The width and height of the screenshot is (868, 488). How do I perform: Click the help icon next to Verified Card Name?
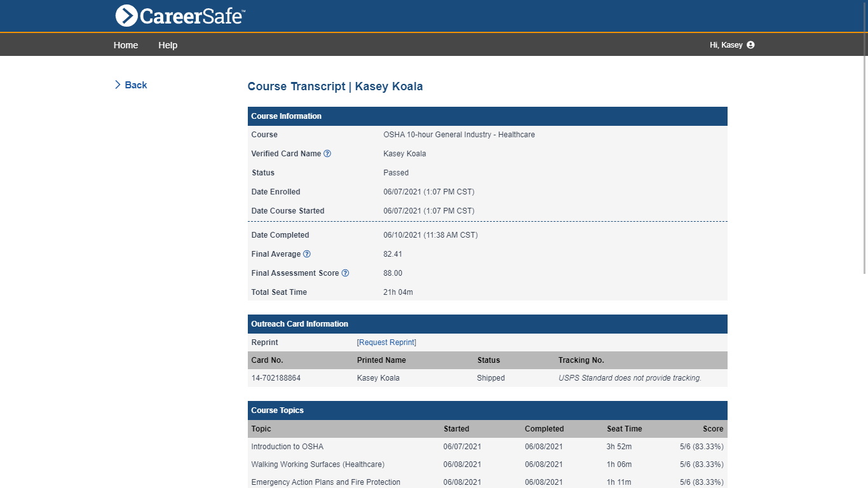tap(327, 153)
